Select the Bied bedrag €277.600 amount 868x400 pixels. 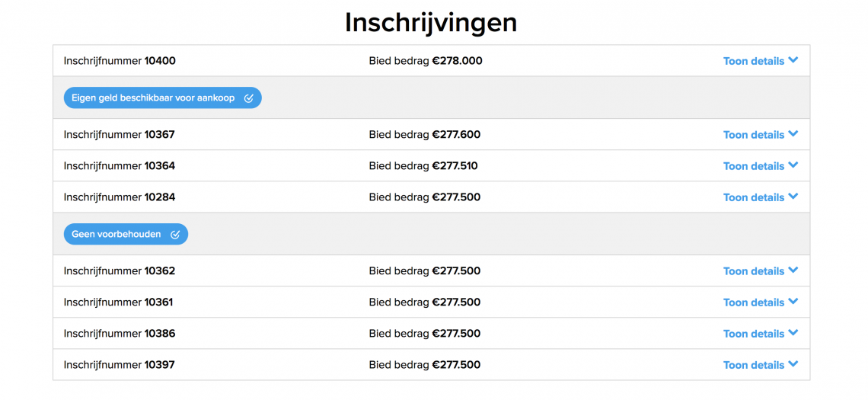425,134
